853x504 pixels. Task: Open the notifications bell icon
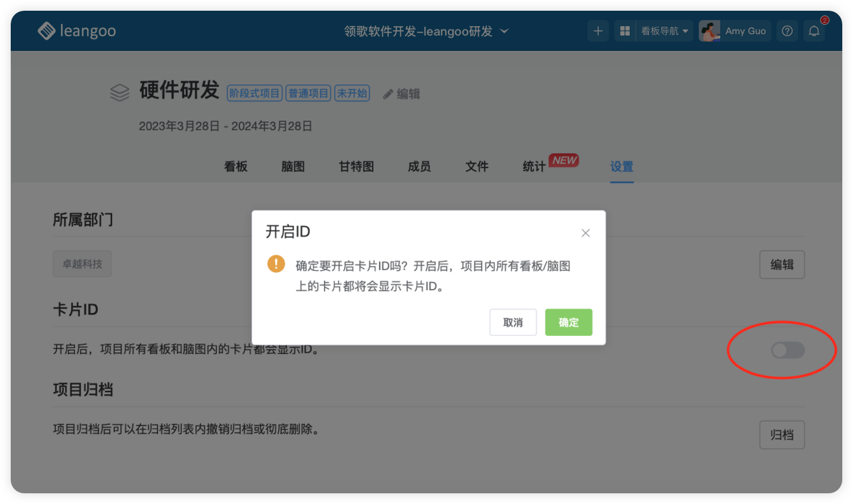[x=814, y=31]
